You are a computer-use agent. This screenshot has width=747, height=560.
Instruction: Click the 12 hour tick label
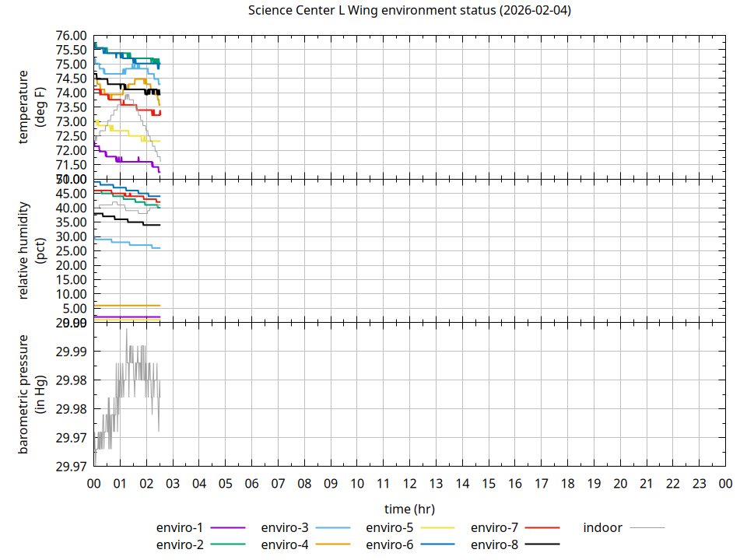[409, 484]
